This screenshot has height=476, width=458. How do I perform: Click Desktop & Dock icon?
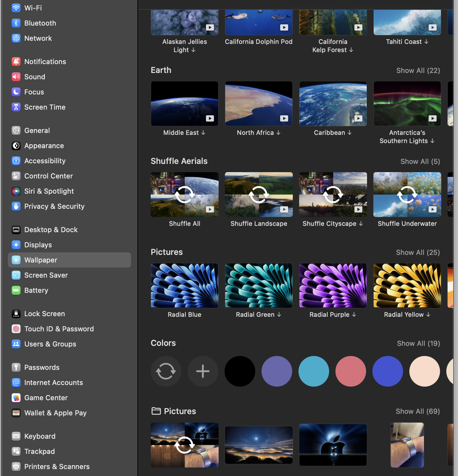[16, 230]
